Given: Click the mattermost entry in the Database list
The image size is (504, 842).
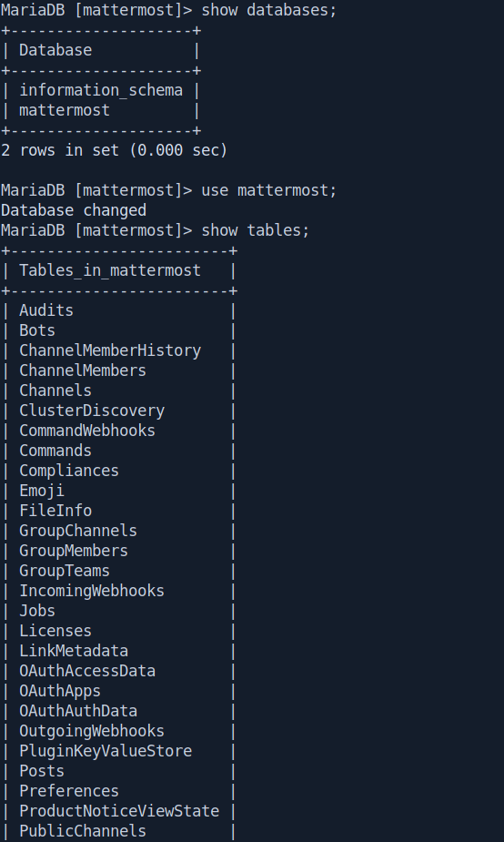Looking at the screenshot, I should point(65,110).
